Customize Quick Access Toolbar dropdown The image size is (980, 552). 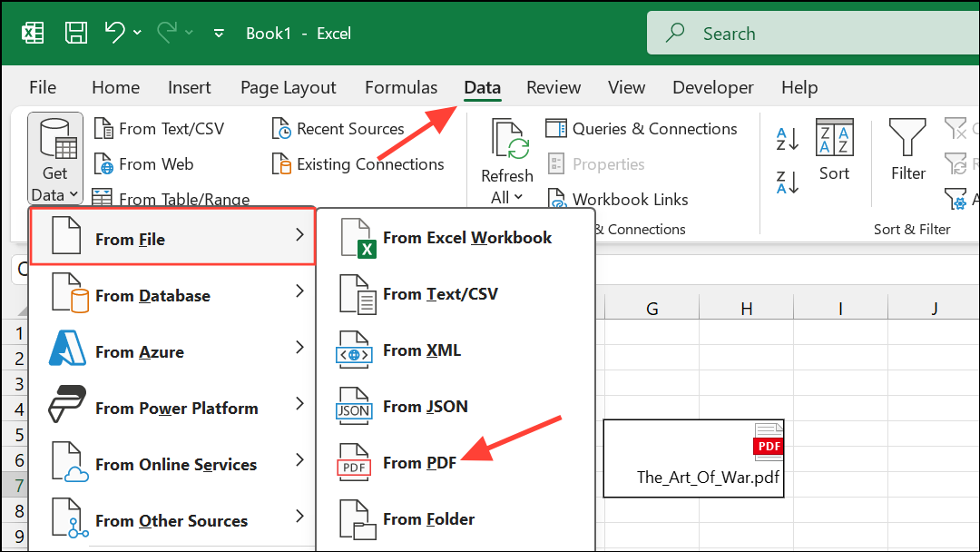[219, 33]
